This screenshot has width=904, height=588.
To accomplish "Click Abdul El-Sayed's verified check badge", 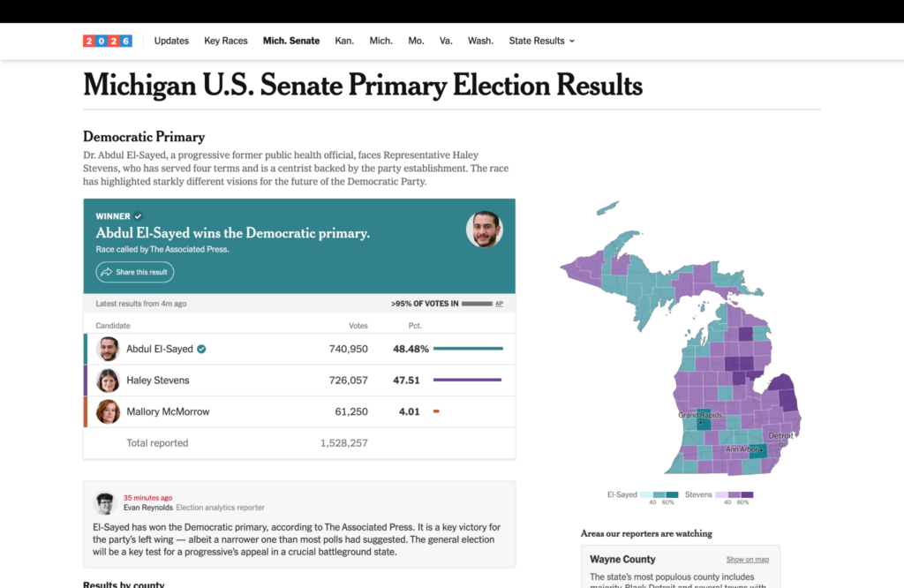I will pos(201,349).
